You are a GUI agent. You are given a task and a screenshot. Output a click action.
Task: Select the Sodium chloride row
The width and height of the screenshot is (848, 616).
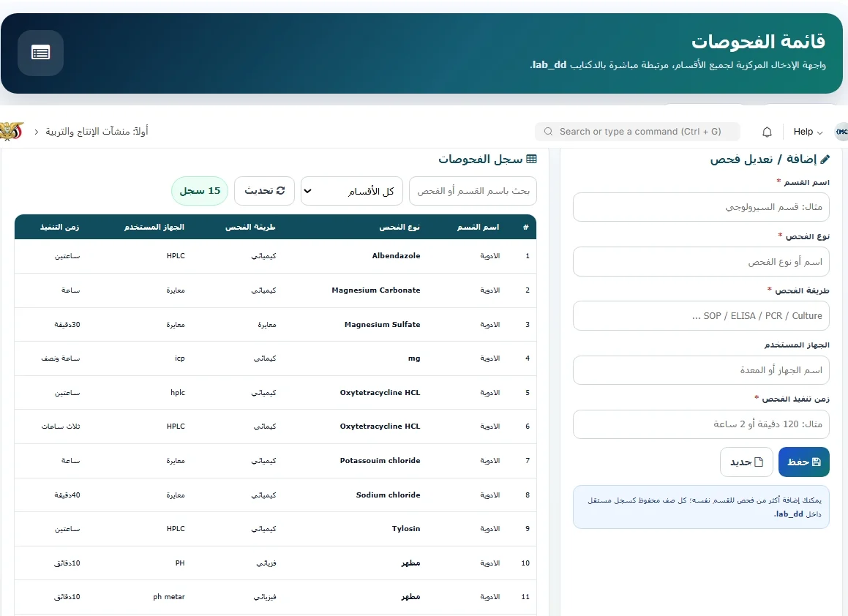[x=275, y=495]
